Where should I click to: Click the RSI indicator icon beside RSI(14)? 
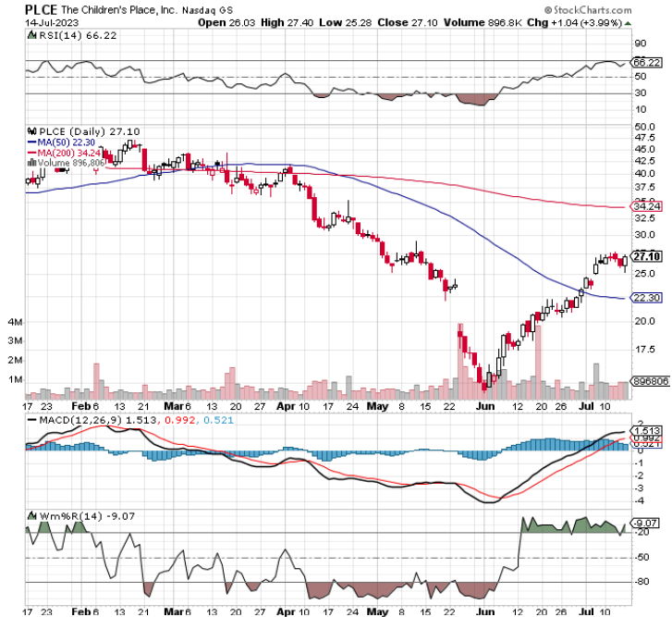point(31,35)
